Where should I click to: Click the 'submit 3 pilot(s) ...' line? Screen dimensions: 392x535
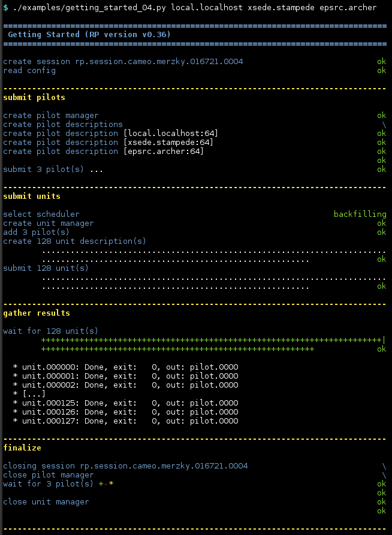[x=53, y=169]
